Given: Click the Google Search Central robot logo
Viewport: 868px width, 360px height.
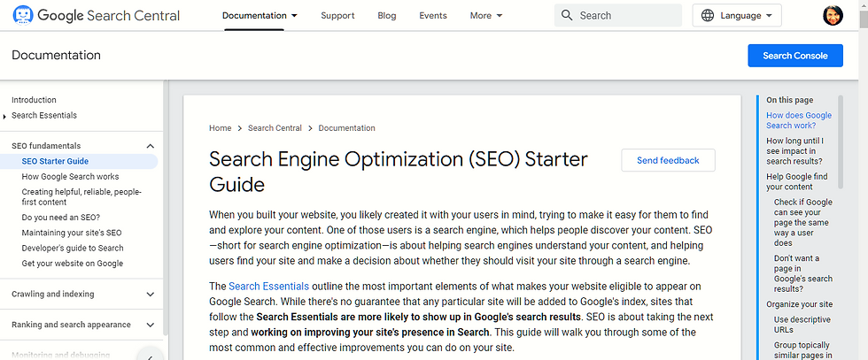Looking at the screenshot, I should click(x=24, y=15).
